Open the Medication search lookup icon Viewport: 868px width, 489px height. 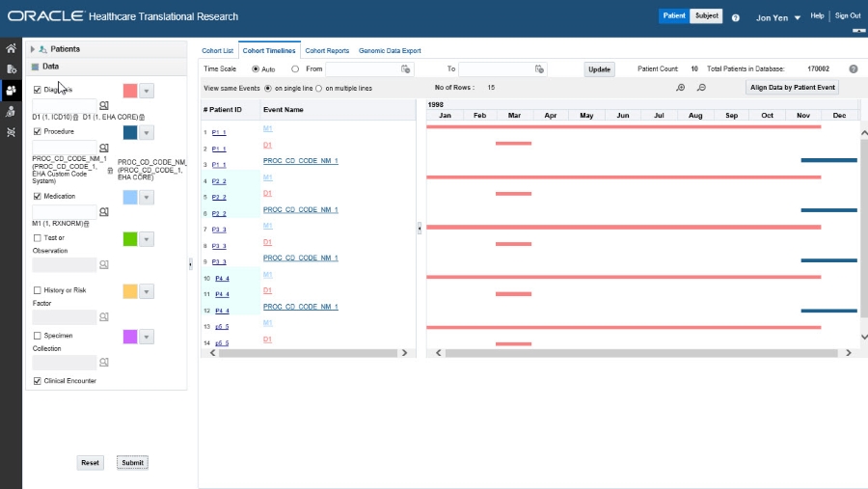(104, 212)
